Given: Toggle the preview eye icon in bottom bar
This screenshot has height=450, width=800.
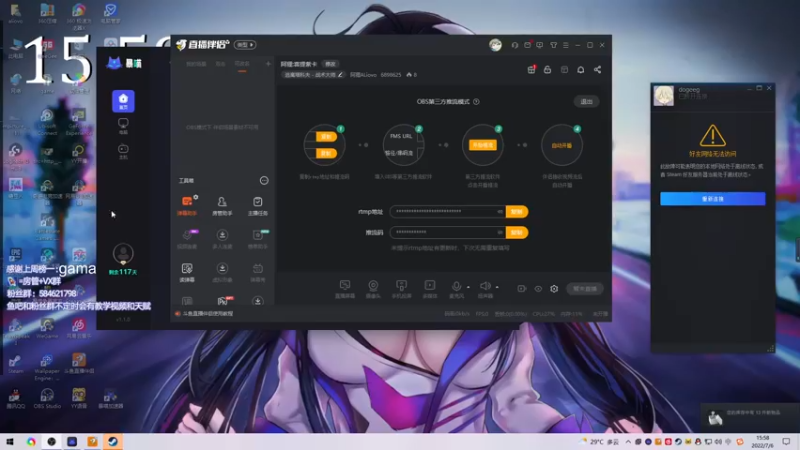Looking at the screenshot, I should pyautogui.click(x=538, y=289).
